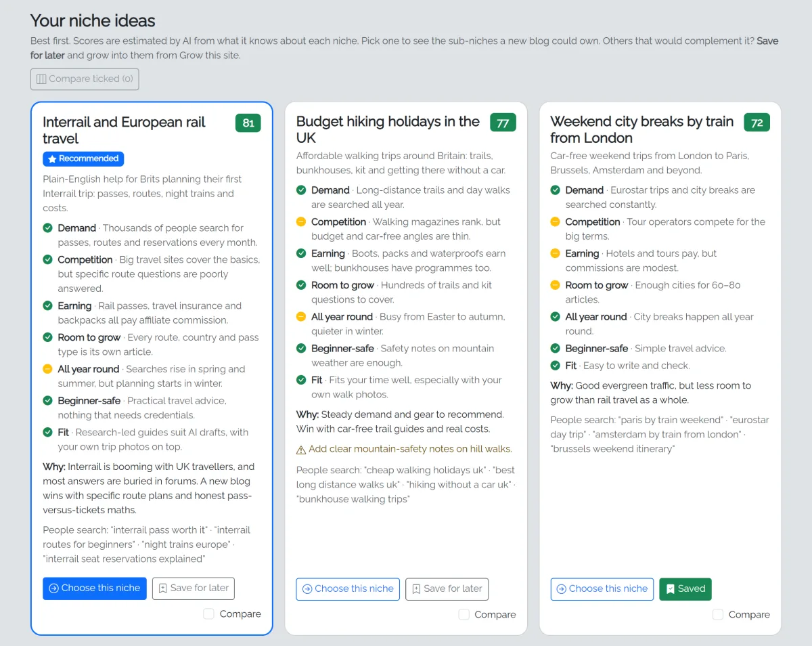Click green check beside Interrail Beginner-safe

point(47,400)
